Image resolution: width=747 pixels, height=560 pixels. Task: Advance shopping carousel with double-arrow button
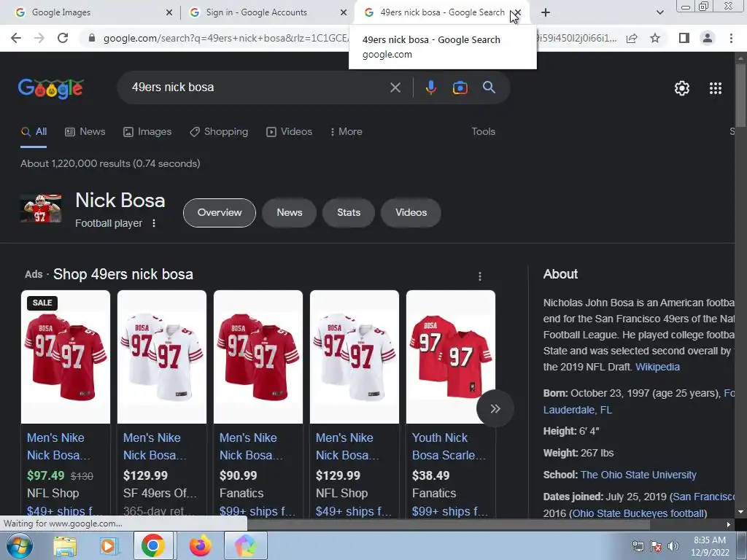495,408
